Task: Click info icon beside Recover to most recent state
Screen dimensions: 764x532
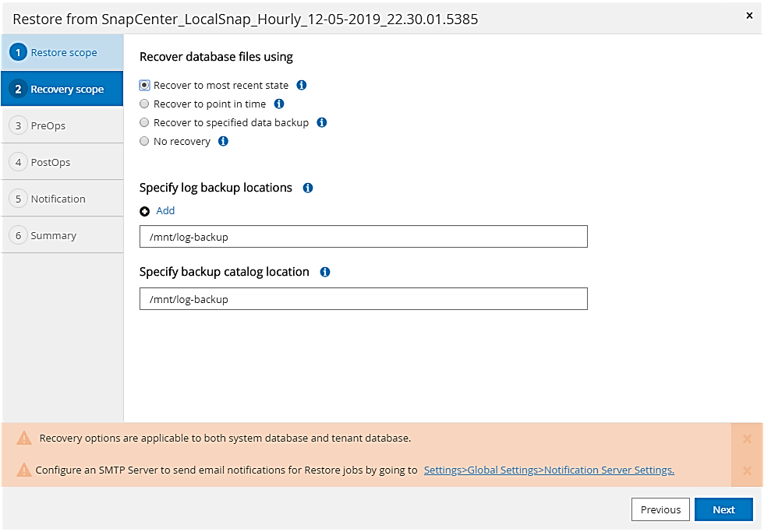Action: pos(302,85)
